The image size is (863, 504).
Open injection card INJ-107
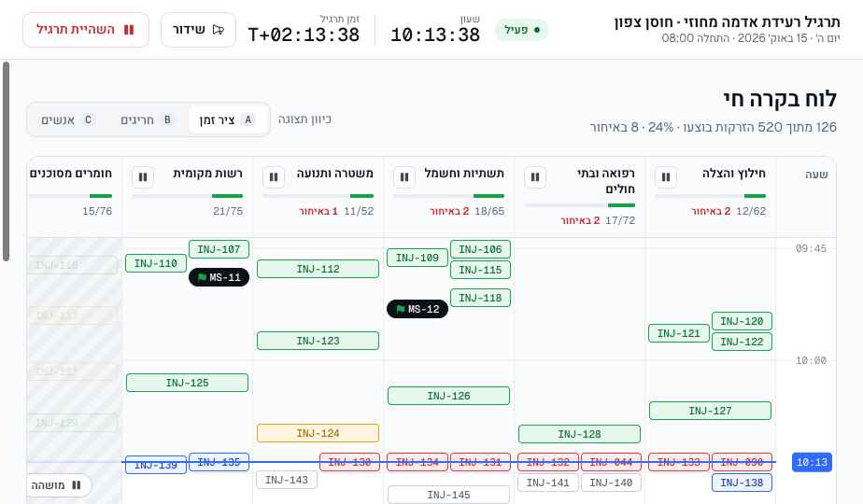click(219, 249)
